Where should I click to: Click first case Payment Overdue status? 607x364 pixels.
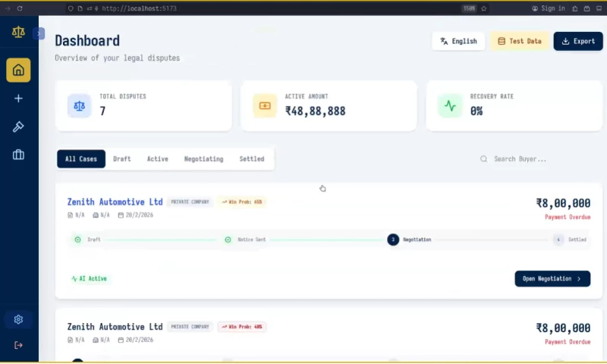[x=568, y=218]
